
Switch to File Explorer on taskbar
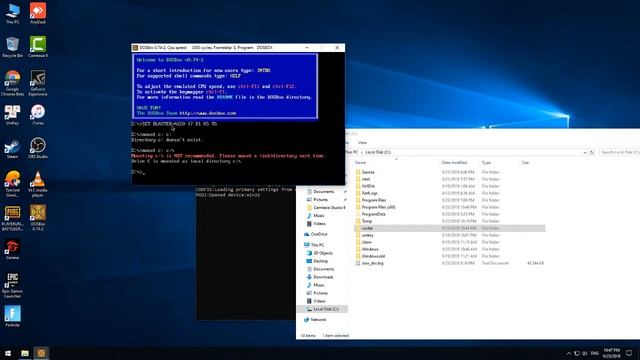(x=25, y=353)
